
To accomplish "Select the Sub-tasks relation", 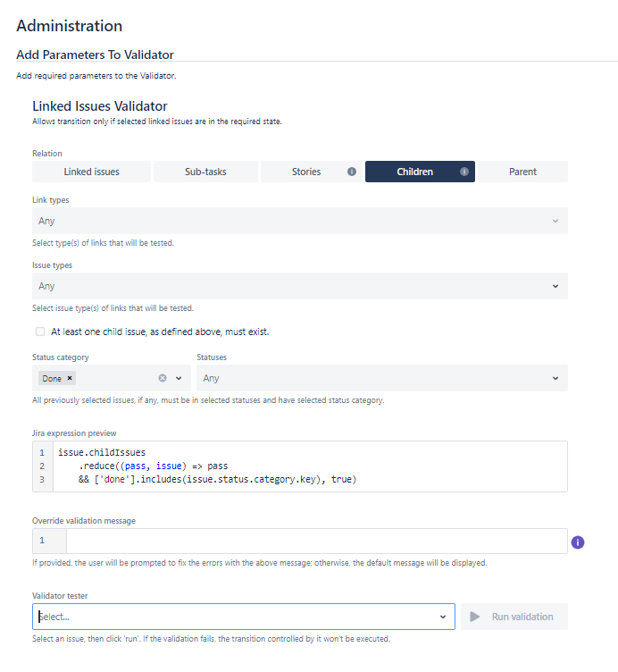I will point(205,172).
